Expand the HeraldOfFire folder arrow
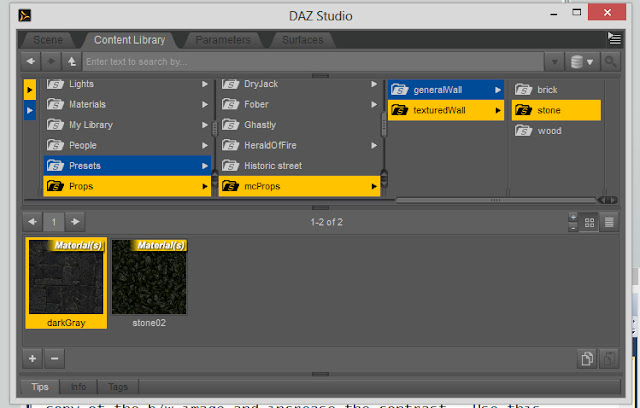The width and height of the screenshot is (640, 408). click(x=374, y=145)
